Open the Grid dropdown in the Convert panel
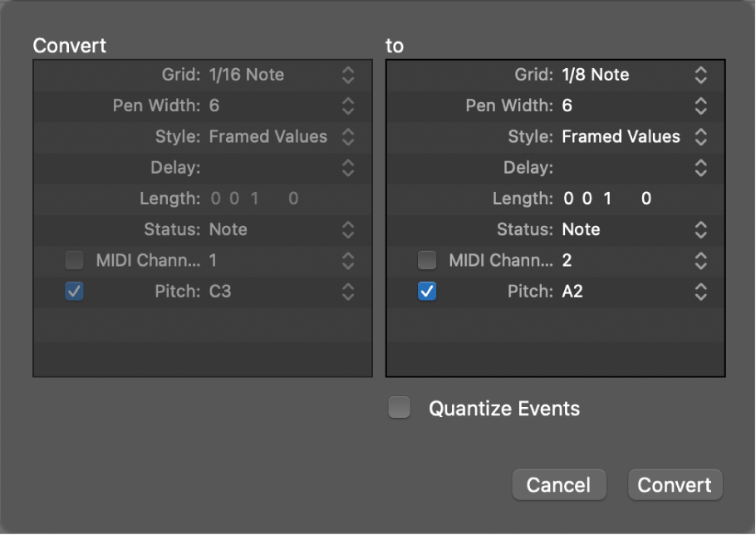Screen dimensions: 756x535 (348, 75)
